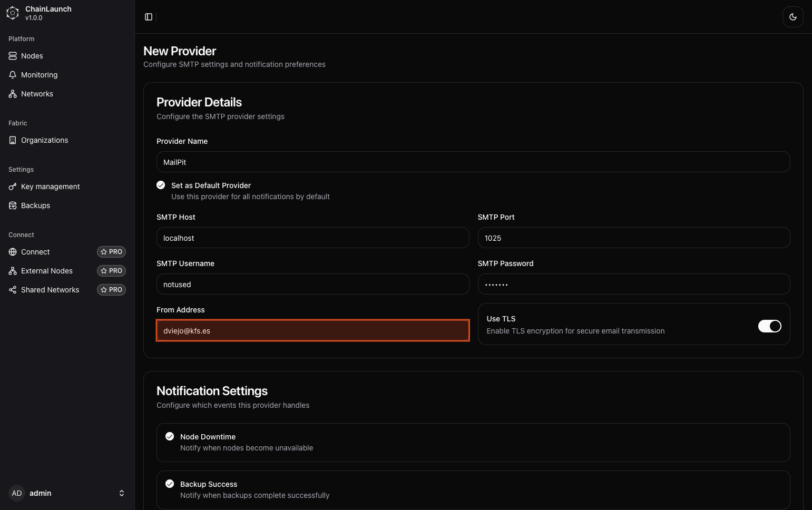Go to External Nodes section
The image size is (812, 510).
[47, 271]
